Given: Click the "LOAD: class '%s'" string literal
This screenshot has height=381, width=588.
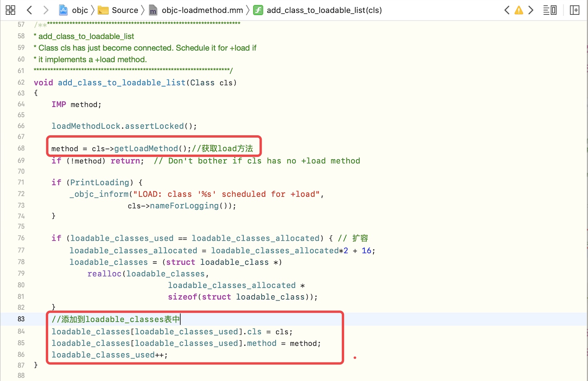Looking at the screenshot, I should click(x=227, y=194).
